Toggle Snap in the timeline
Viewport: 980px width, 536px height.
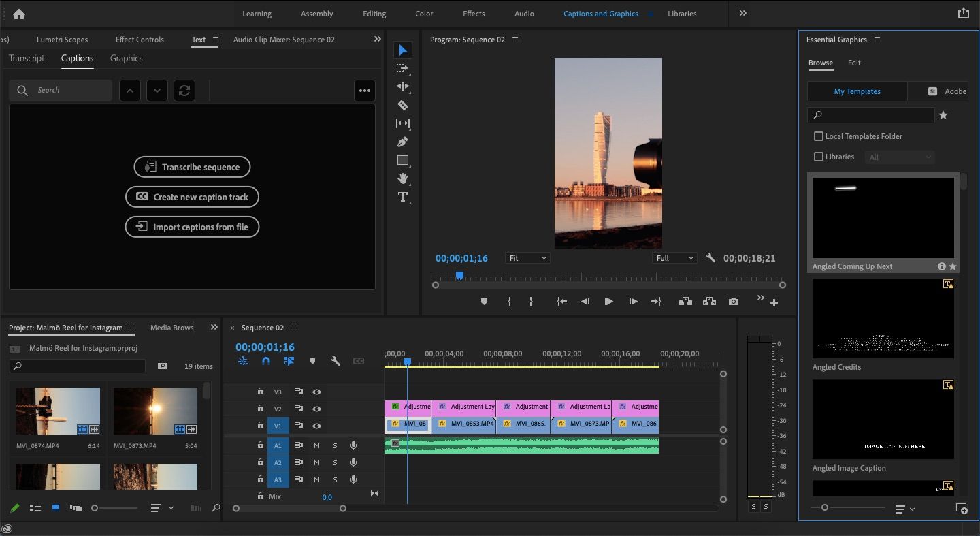coord(265,361)
